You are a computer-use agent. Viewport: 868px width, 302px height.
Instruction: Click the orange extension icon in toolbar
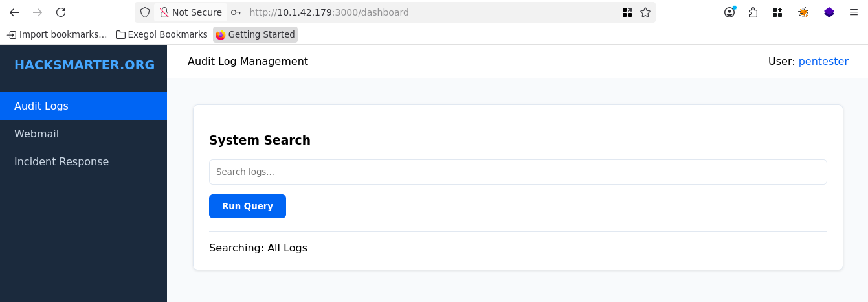click(803, 13)
